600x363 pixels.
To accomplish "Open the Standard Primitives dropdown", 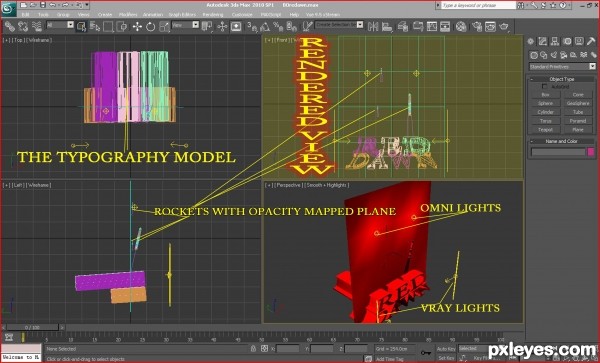I will point(562,67).
